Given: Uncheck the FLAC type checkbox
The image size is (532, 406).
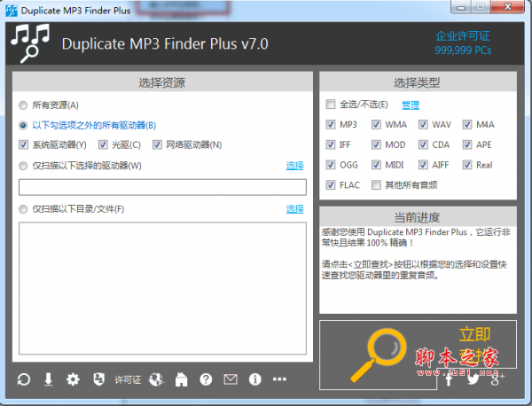Looking at the screenshot, I should tap(331, 185).
